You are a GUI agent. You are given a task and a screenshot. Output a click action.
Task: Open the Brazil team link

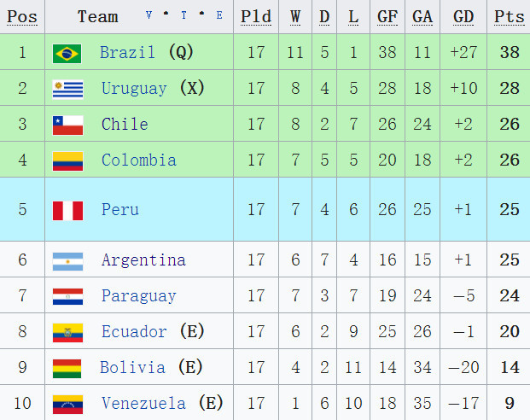point(127,52)
